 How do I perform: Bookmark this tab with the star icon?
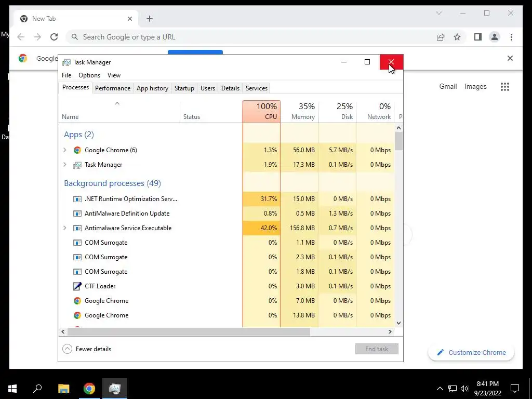point(457,37)
